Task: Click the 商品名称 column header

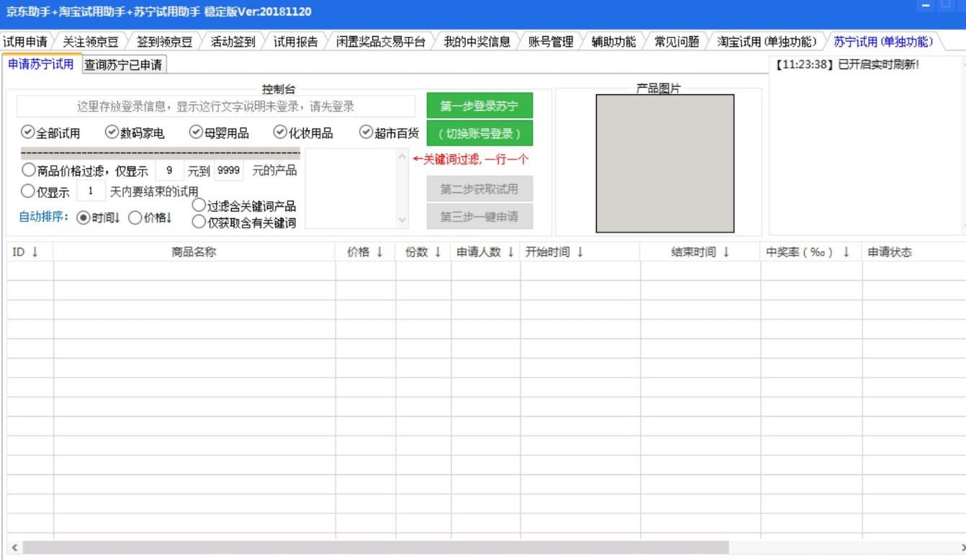Action: click(x=194, y=252)
